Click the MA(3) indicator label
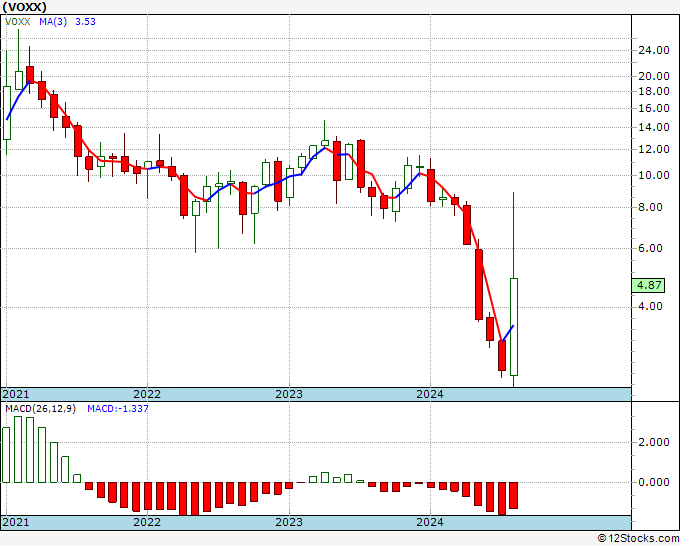Viewport: 680px width, 546px height. 53,21
